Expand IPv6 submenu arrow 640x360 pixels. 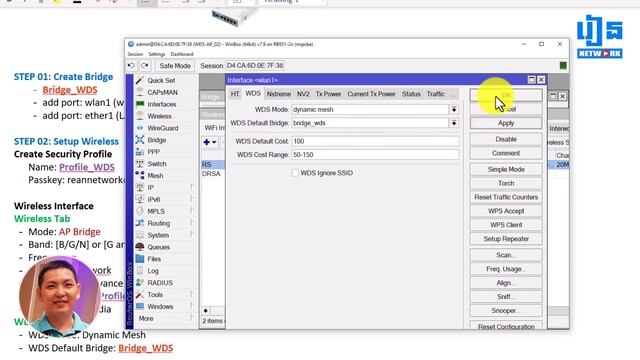click(x=191, y=199)
